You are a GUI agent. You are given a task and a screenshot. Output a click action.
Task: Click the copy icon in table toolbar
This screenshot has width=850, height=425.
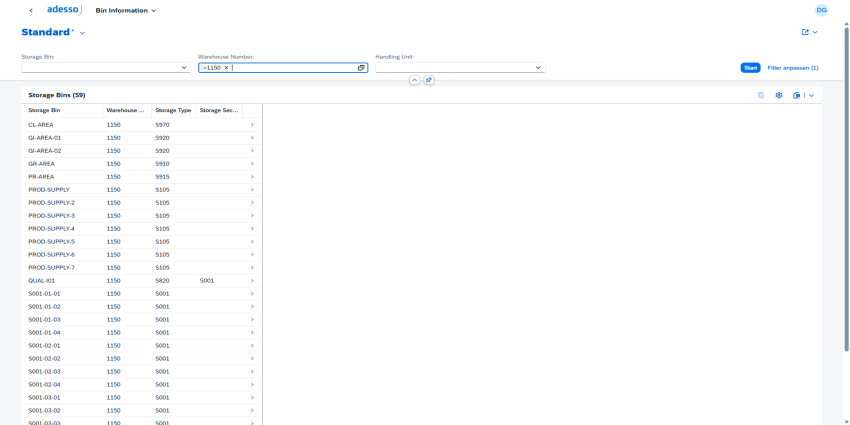point(761,95)
